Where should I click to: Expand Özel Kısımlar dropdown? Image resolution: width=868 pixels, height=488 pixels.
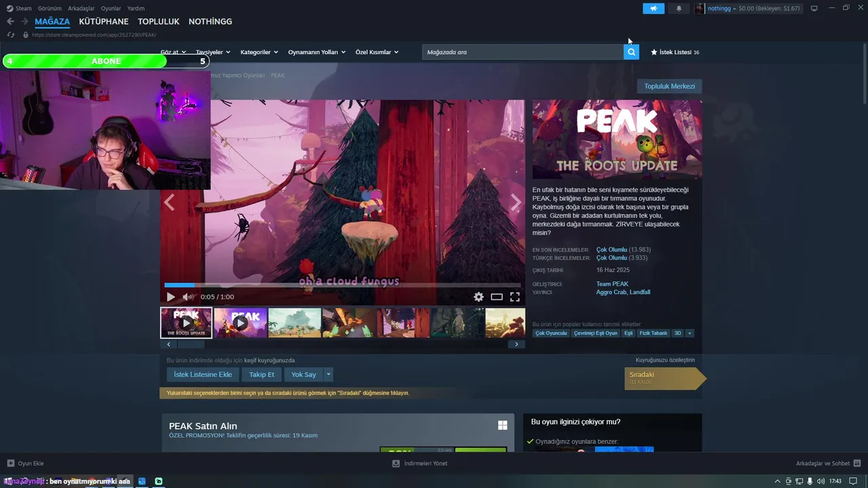coord(377,52)
